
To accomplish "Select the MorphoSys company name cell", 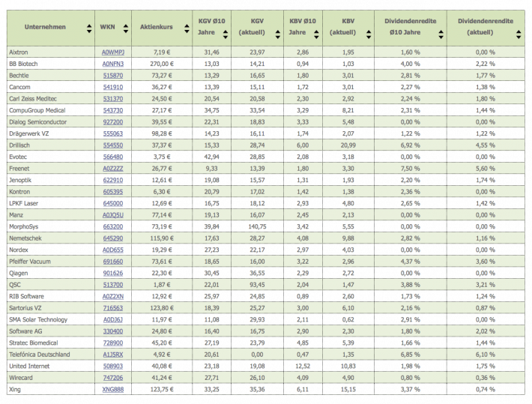I will [51, 226].
